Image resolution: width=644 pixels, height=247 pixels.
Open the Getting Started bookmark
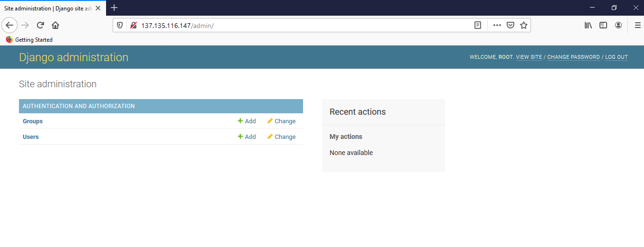(x=29, y=40)
